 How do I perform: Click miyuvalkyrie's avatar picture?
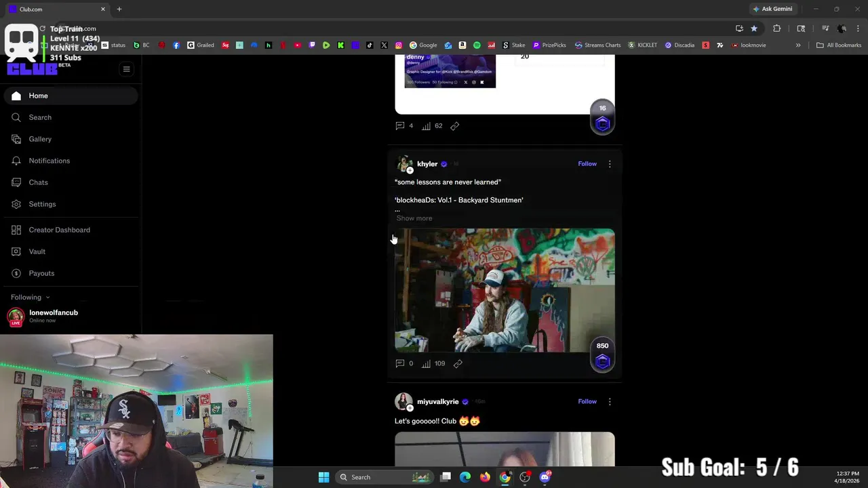pyautogui.click(x=404, y=401)
